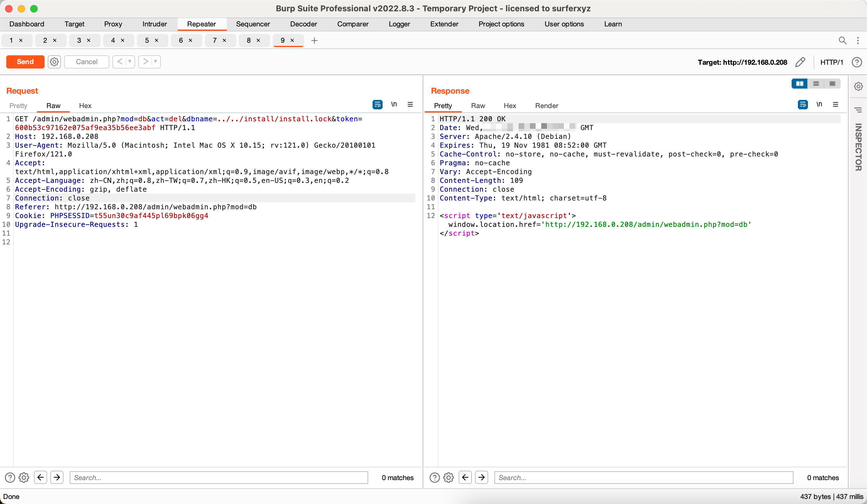
Task: Select the Response Render tab
Action: coord(546,106)
